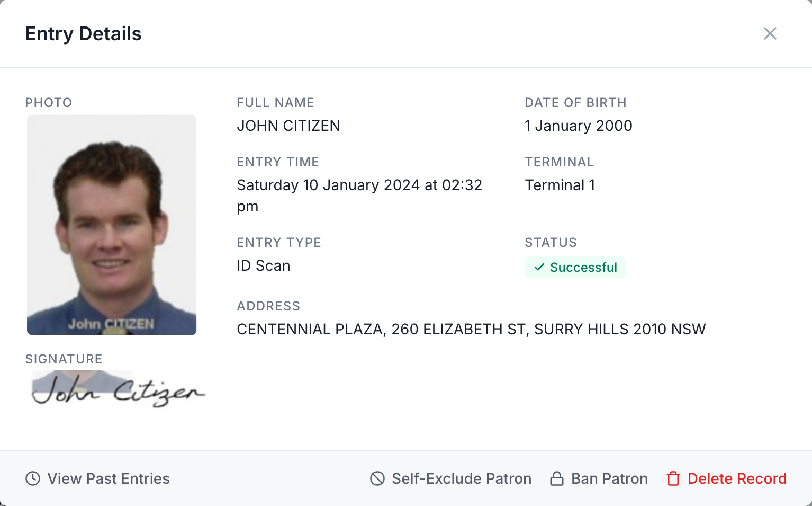Click Ban Patron in the footer bar
Image resolution: width=812 pixels, height=506 pixels.
[x=609, y=478]
